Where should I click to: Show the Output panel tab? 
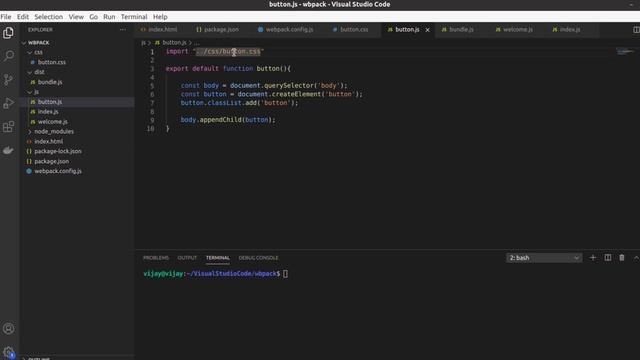[x=187, y=258]
